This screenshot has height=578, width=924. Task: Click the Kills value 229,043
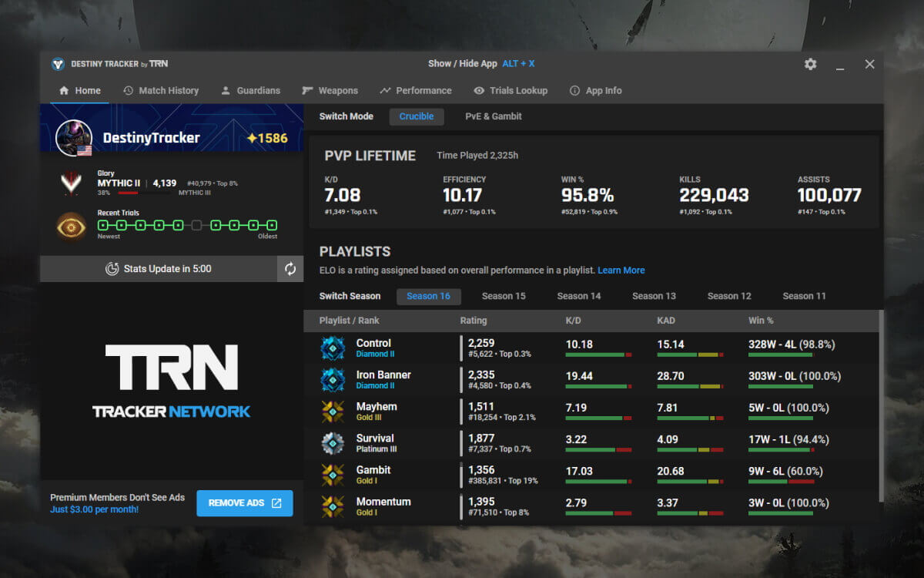pyautogui.click(x=714, y=196)
